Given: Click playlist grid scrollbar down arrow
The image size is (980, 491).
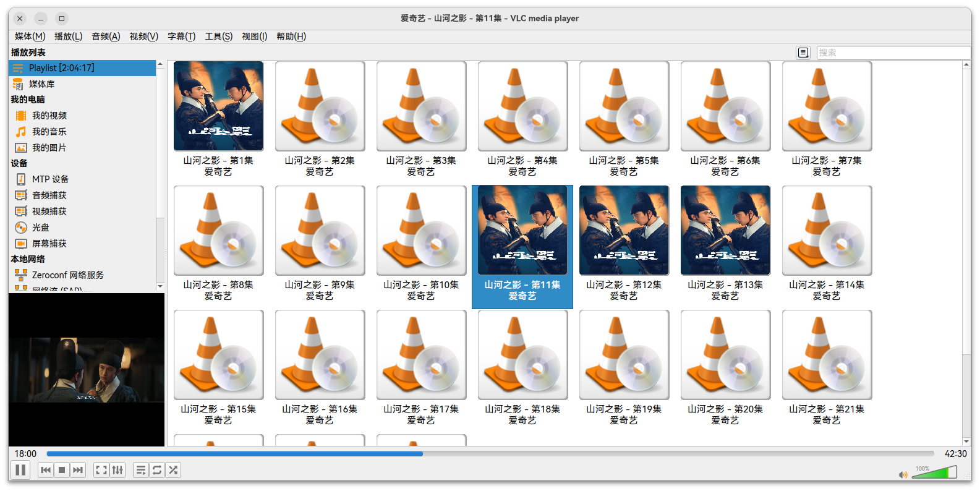Looking at the screenshot, I should 966,442.
